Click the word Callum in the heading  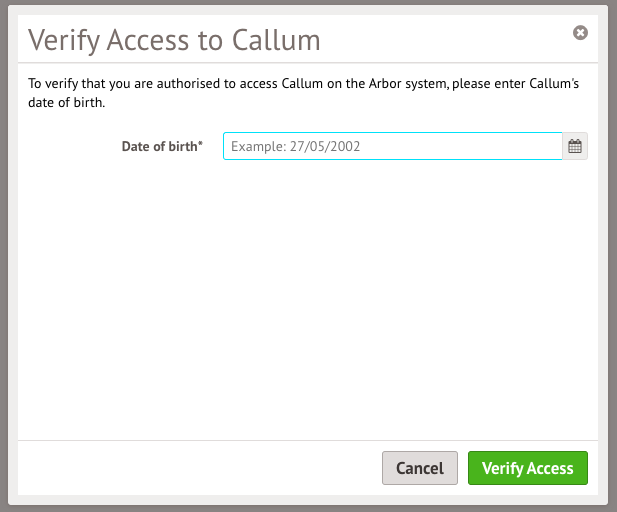click(276, 40)
